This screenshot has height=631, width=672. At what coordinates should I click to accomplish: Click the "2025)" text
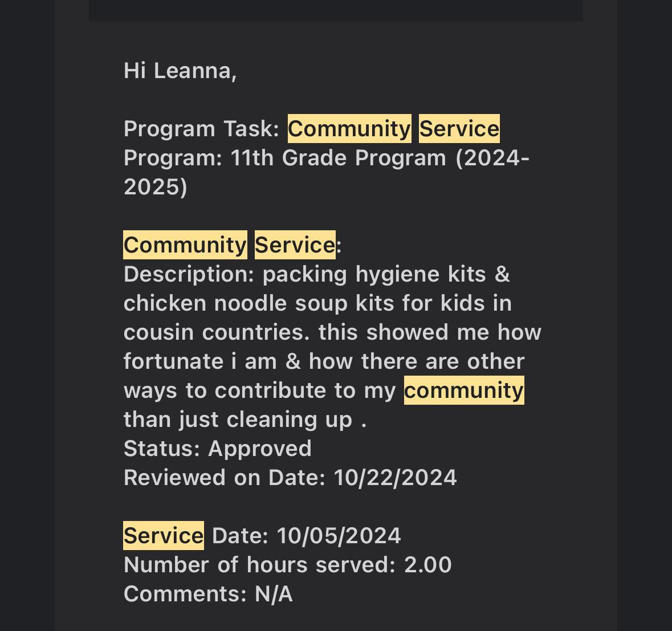pos(156,187)
